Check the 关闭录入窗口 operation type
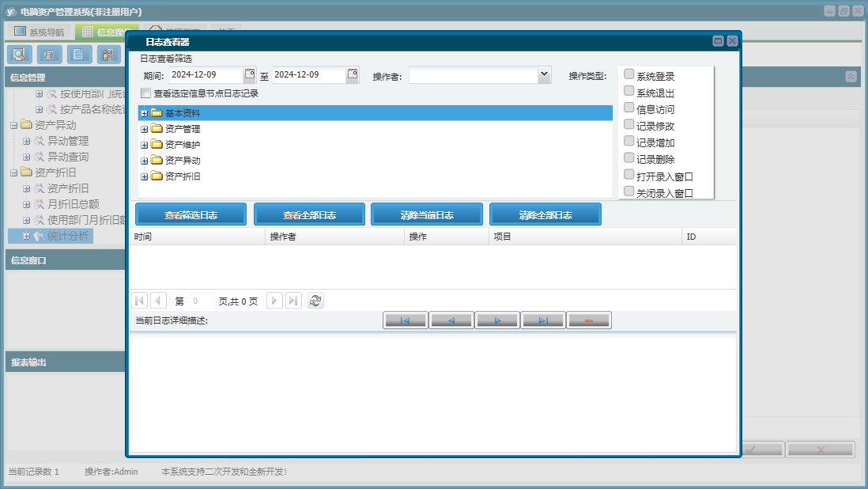The height and width of the screenshot is (489, 868). pyautogui.click(x=628, y=191)
